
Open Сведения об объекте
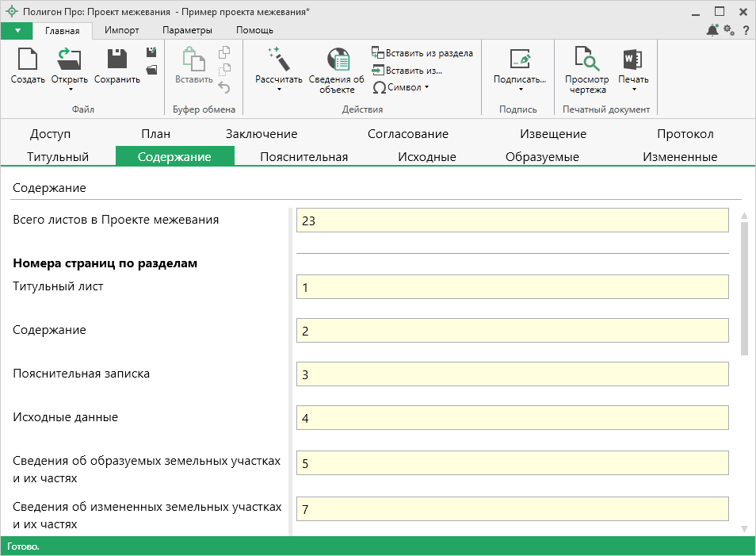coord(337,60)
